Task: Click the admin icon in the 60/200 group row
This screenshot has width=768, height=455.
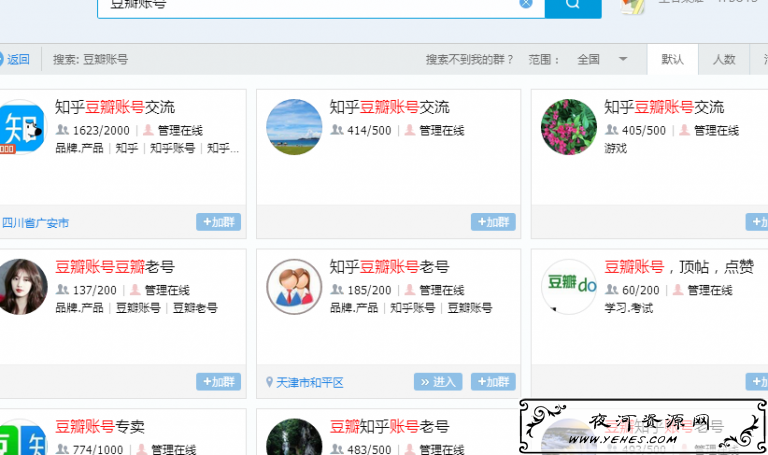Action: [678, 289]
